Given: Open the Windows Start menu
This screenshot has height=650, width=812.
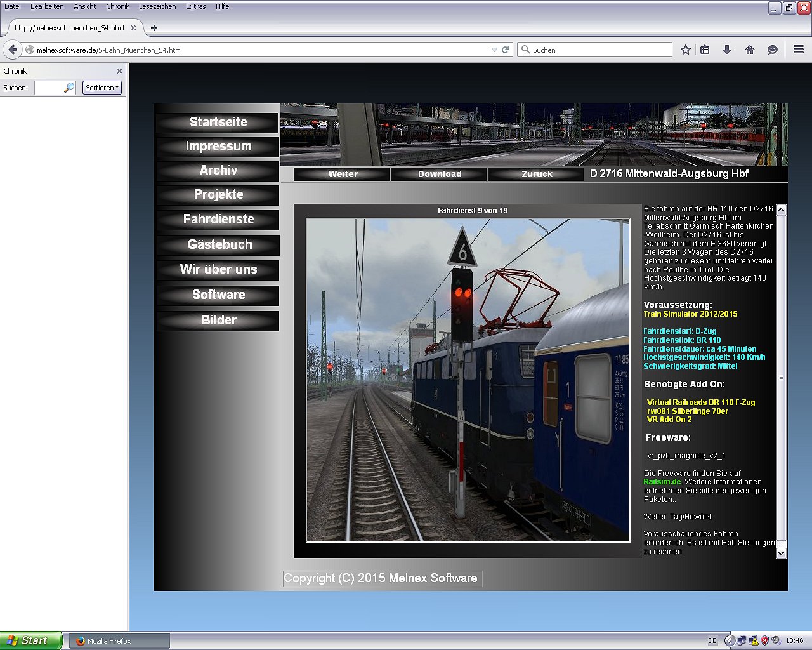Looking at the screenshot, I should pyautogui.click(x=30, y=640).
